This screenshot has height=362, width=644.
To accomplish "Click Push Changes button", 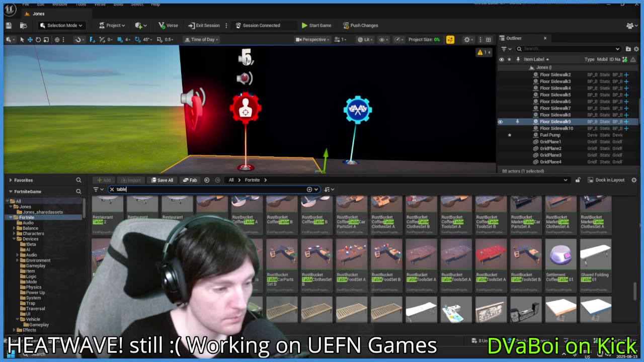I will (360, 25).
